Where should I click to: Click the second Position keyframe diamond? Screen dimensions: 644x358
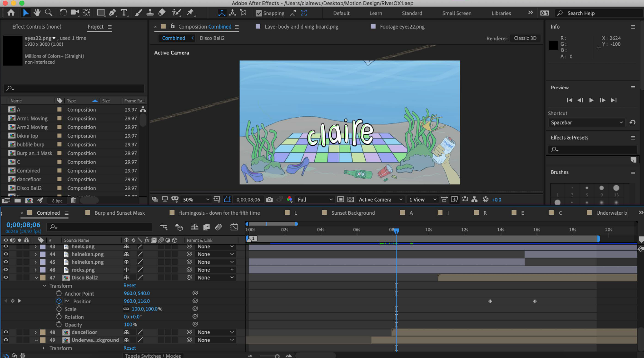click(x=535, y=301)
